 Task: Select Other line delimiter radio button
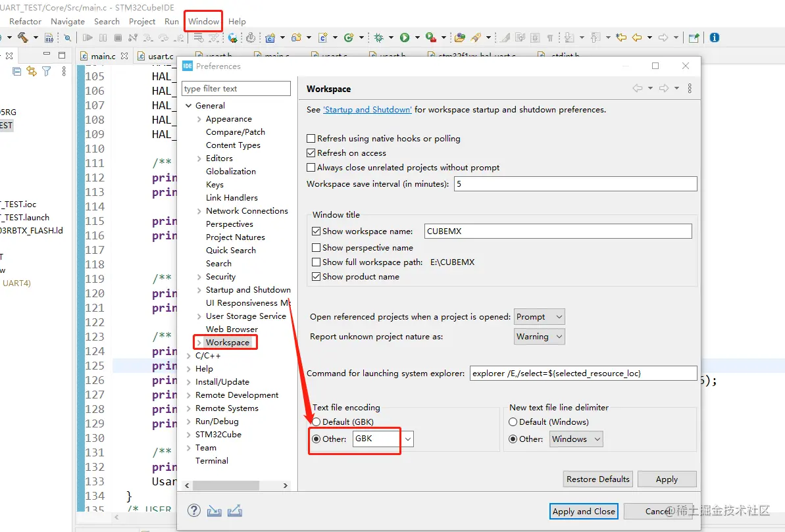pyautogui.click(x=513, y=439)
